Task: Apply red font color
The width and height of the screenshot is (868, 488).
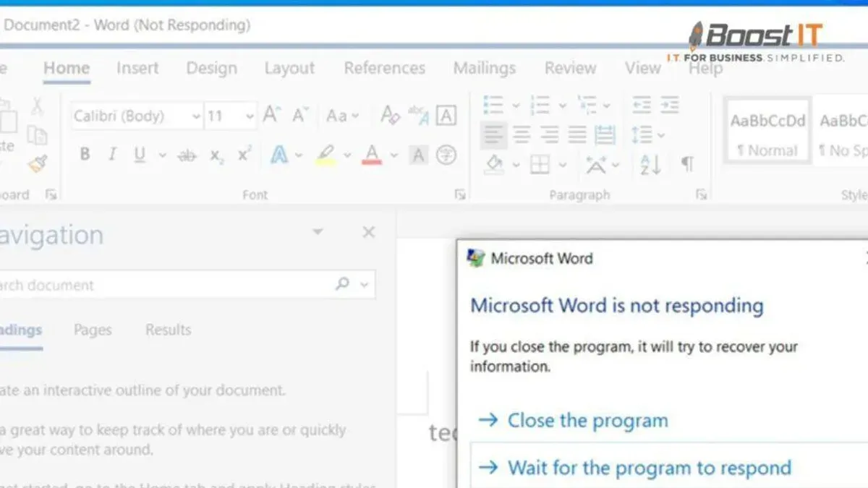Action: point(372,154)
